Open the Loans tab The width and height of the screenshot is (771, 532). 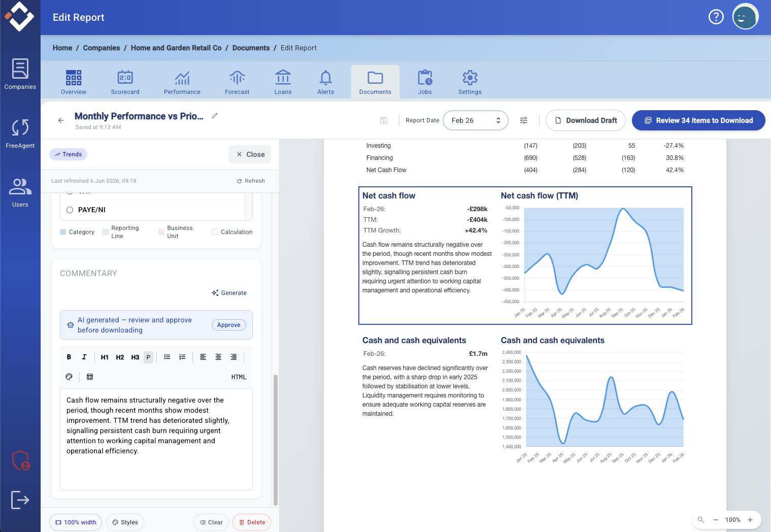283,82
